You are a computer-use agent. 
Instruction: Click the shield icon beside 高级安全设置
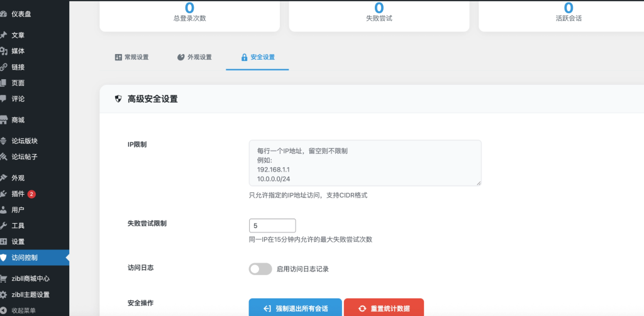click(118, 99)
